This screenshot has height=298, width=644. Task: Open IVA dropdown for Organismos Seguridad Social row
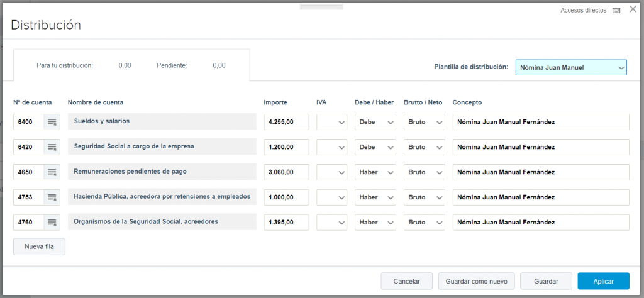tap(332, 223)
